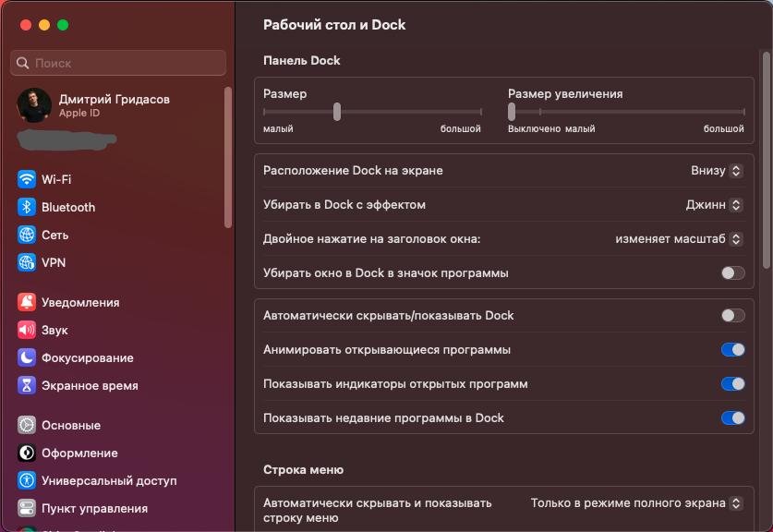The image size is (773, 532).
Task: Open the VPN settings icon
Action: [27, 262]
